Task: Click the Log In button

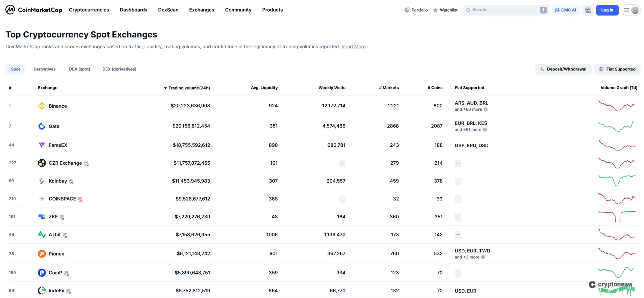Action: [x=607, y=10]
